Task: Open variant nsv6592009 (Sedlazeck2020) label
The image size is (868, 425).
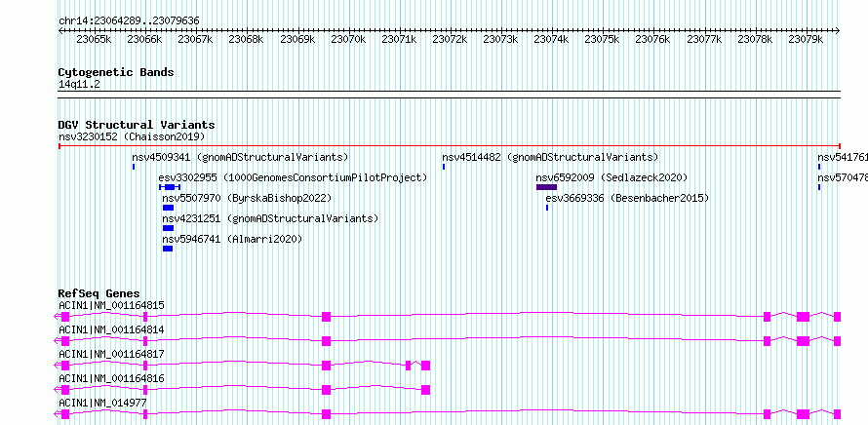Action: [x=612, y=177]
